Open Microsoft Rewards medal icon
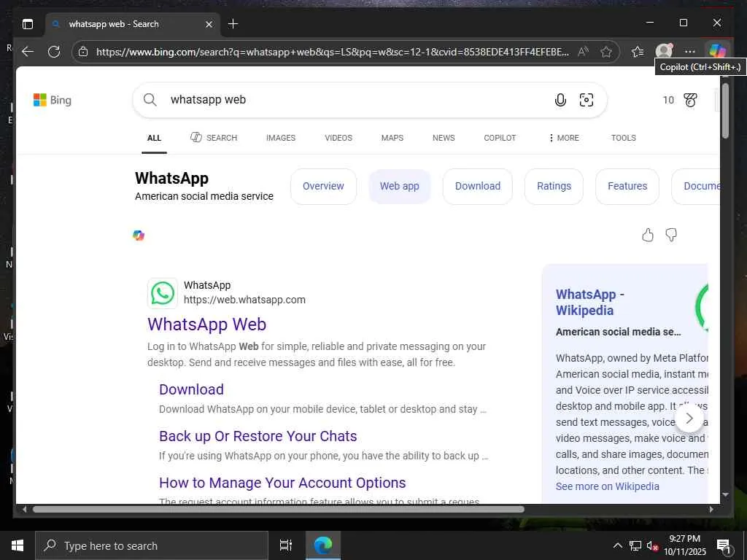 click(691, 100)
